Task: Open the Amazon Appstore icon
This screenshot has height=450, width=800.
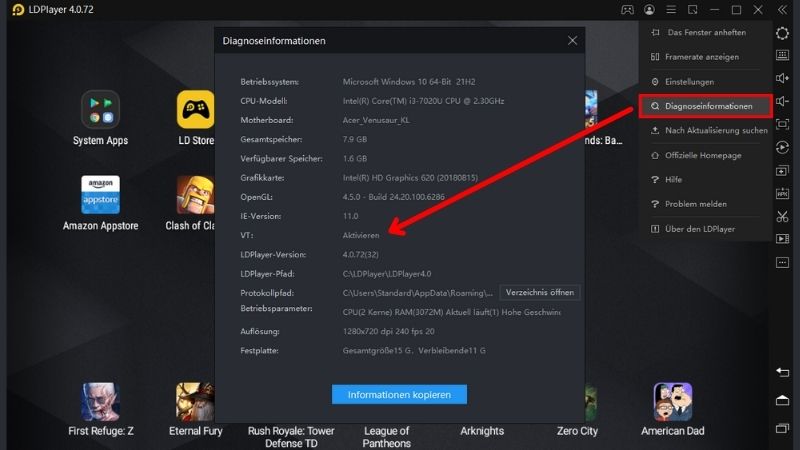Action: 100,195
